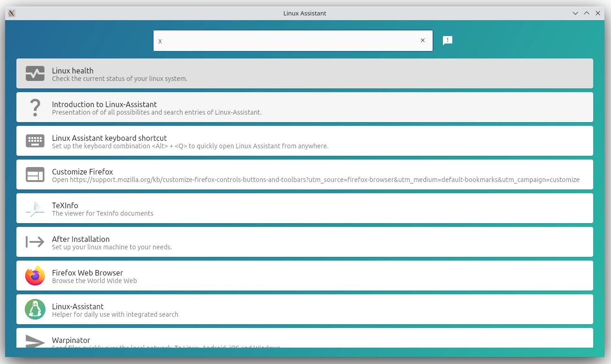Launch the TeXInfo entry title
The image size is (611, 364).
coord(65,205)
